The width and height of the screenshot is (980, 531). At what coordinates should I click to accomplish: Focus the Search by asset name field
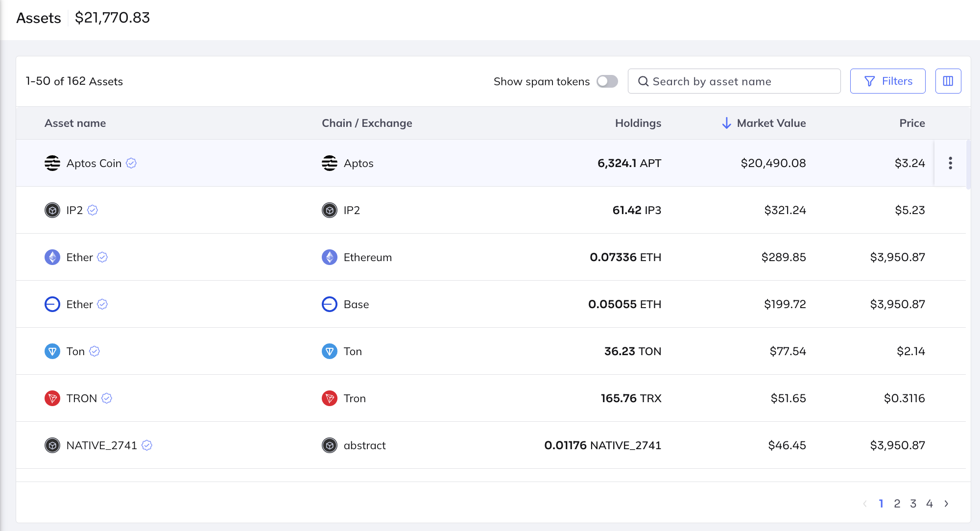click(x=734, y=81)
